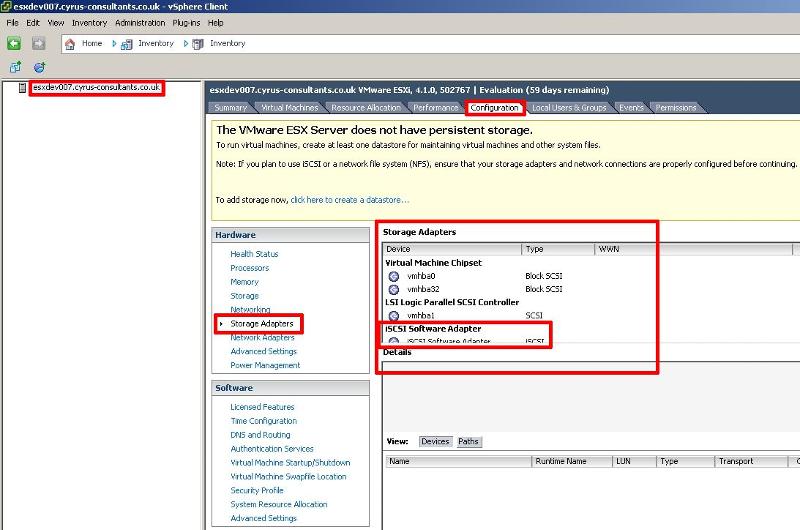Open the Local Users & Groups tab
800x530 pixels.
point(569,108)
